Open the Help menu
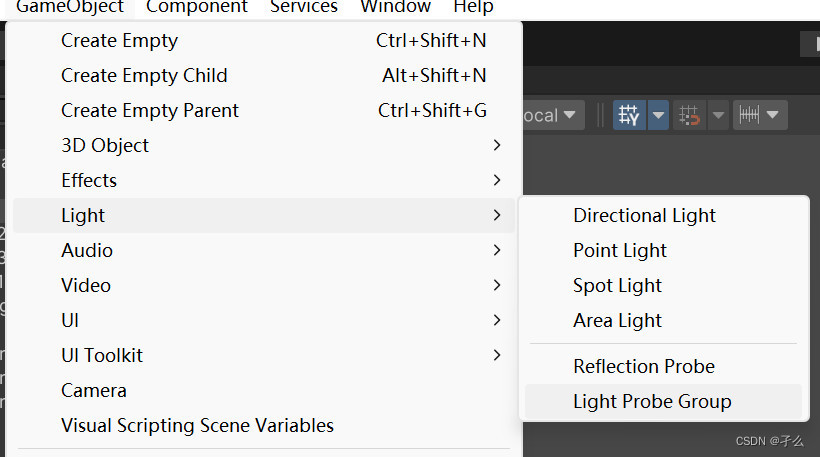This screenshot has height=457, width=820. (473, 7)
